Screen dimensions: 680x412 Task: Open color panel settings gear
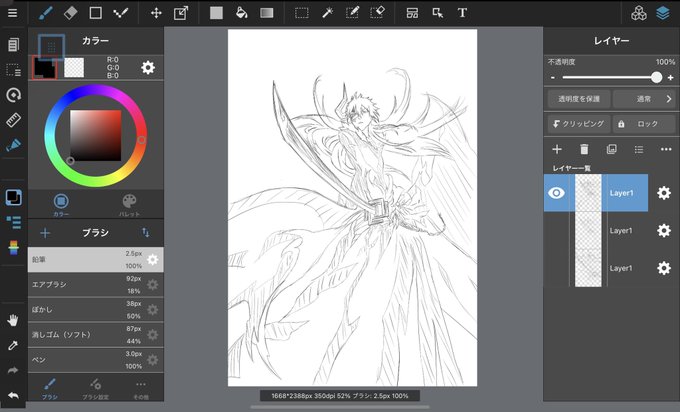(x=148, y=68)
